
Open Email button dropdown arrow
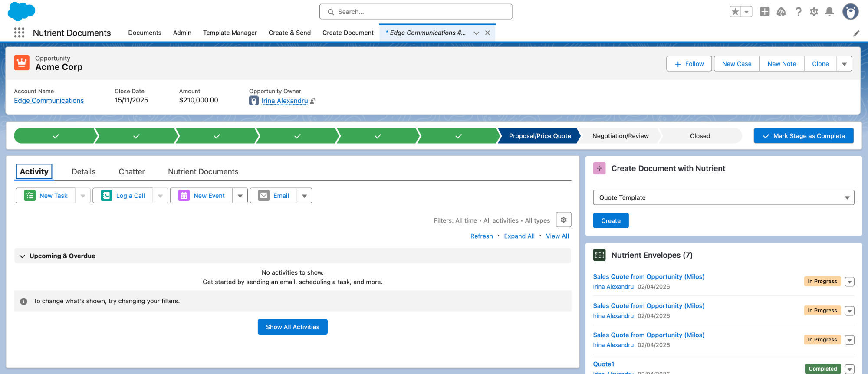304,196
